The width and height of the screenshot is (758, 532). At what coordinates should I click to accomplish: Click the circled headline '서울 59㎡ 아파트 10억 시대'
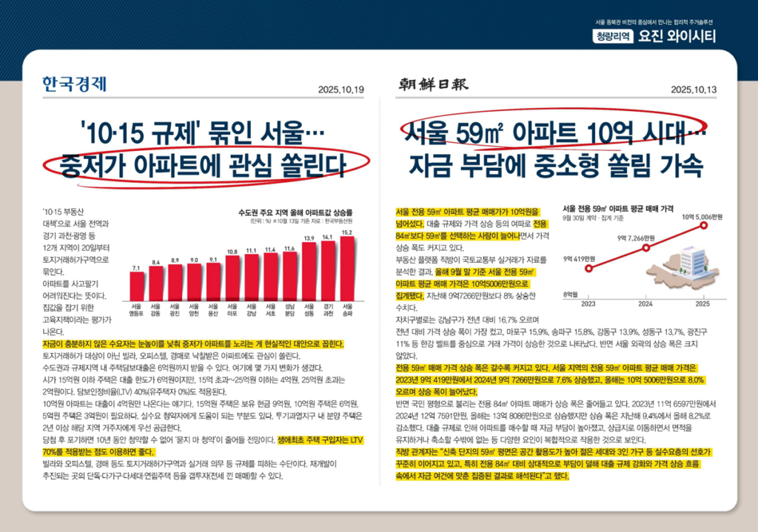click(x=551, y=132)
